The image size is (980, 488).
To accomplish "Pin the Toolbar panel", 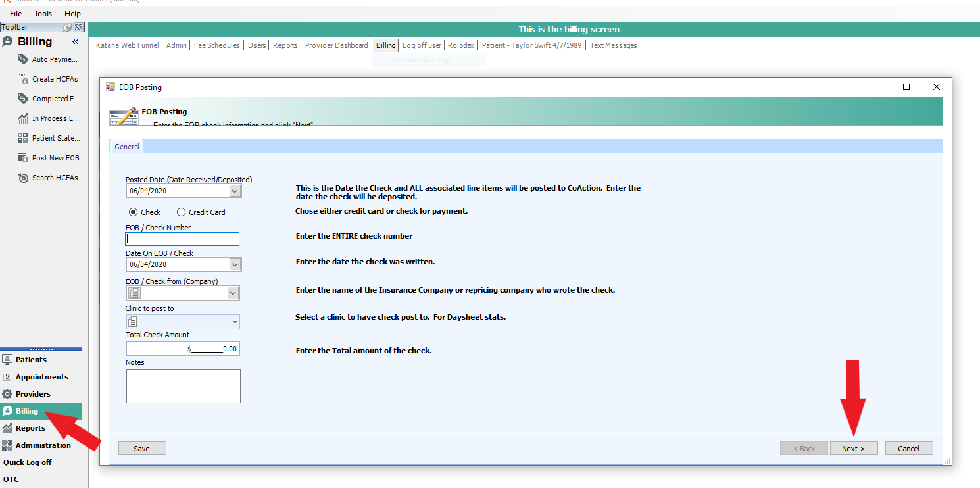I will (x=68, y=27).
